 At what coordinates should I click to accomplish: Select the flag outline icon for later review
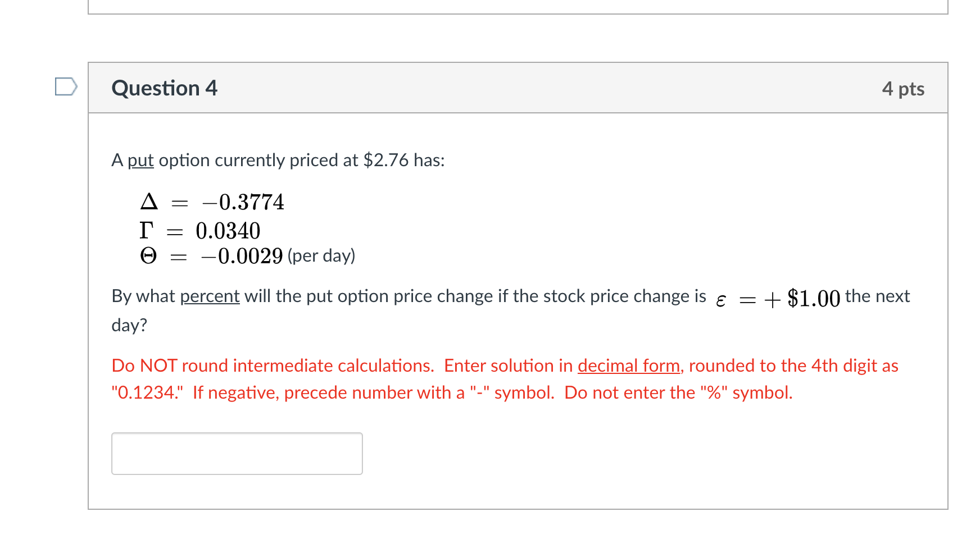(x=65, y=87)
